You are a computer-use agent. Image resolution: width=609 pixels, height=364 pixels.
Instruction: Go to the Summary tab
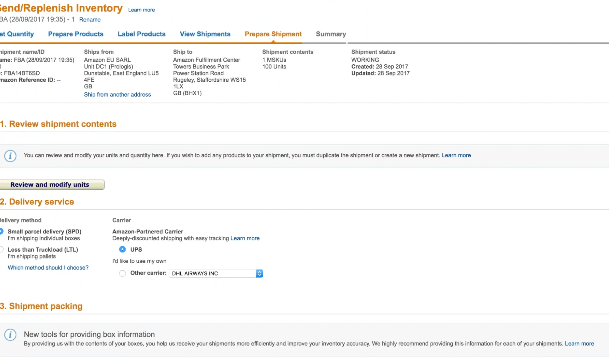(331, 34)
